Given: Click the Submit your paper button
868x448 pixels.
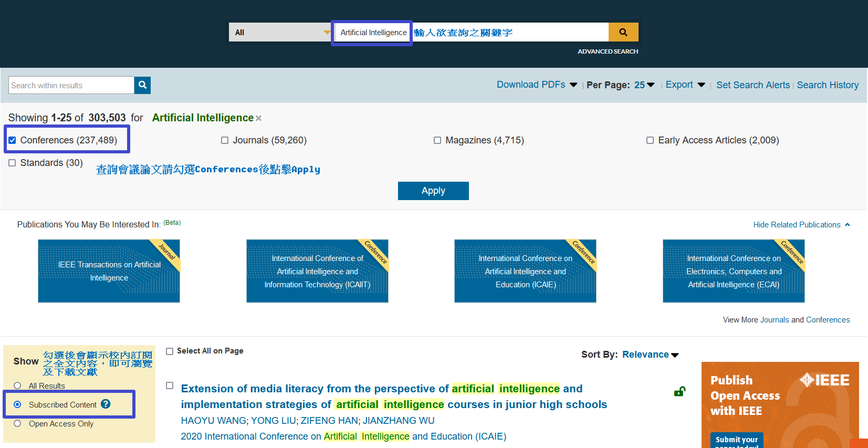Looking at the screenshot, I should [x=737, y=440].
